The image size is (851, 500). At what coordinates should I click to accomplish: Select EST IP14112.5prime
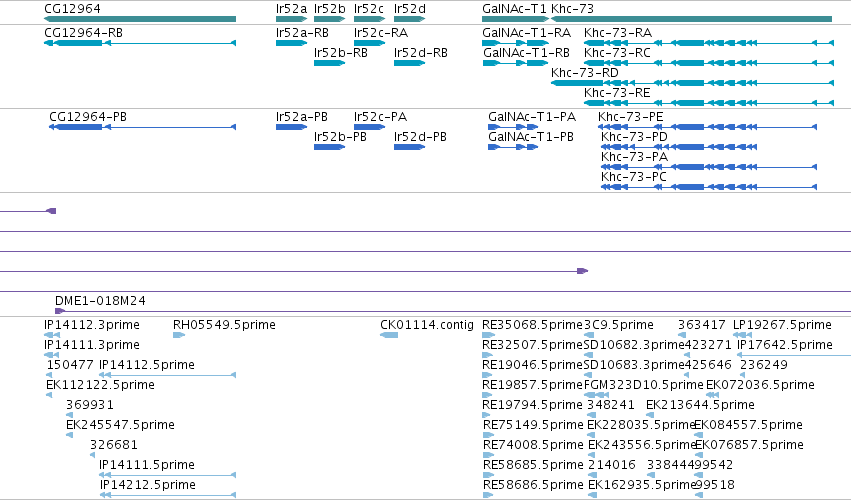coord(147,365)
